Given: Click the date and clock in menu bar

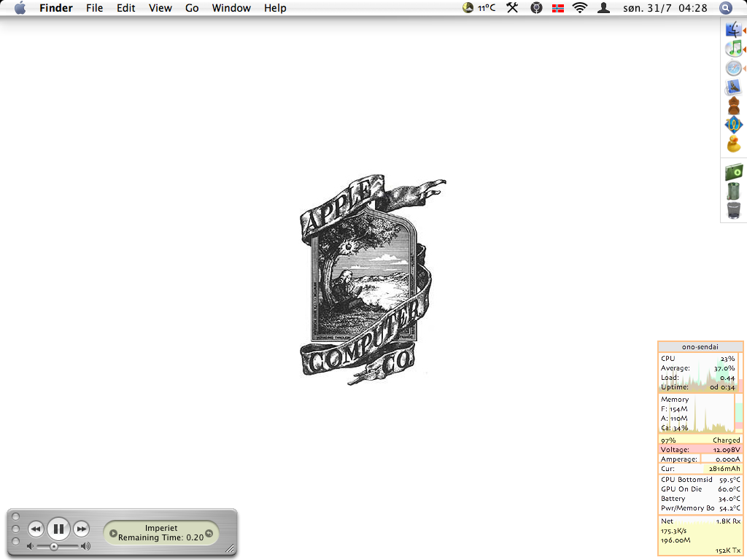Looking at the screenshot, I should point(665,8).
